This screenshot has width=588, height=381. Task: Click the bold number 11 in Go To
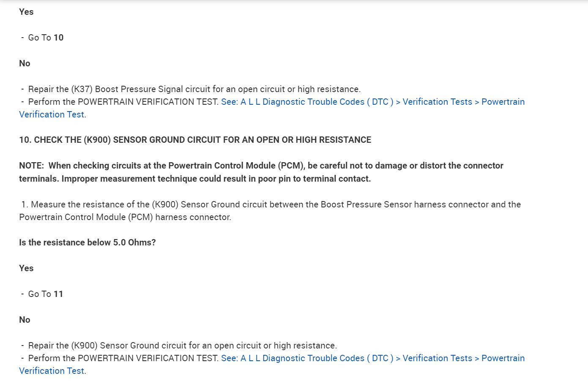(58, 294)
